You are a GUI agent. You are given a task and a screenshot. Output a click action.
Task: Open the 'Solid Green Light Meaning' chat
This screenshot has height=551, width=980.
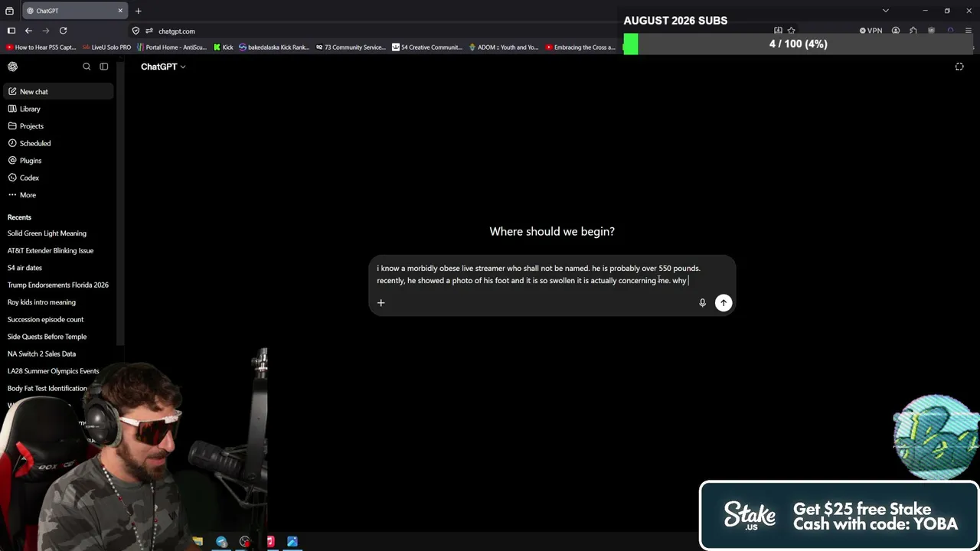[58, 233]
